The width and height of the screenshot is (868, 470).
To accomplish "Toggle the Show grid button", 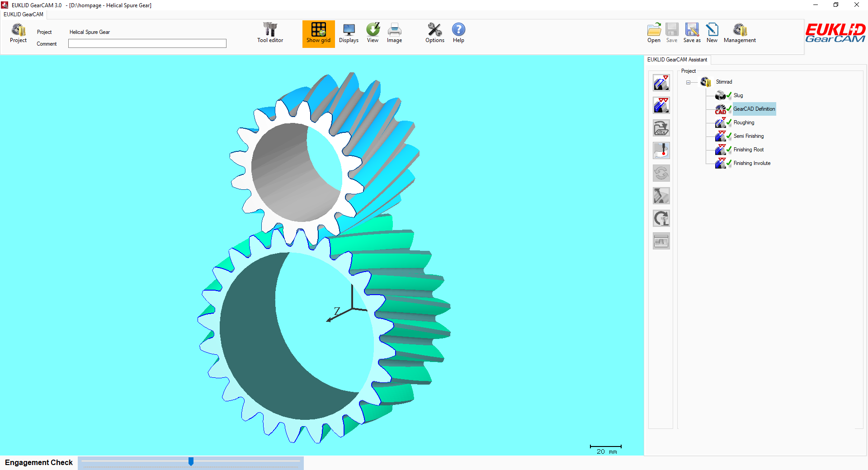I will point(318,33).
